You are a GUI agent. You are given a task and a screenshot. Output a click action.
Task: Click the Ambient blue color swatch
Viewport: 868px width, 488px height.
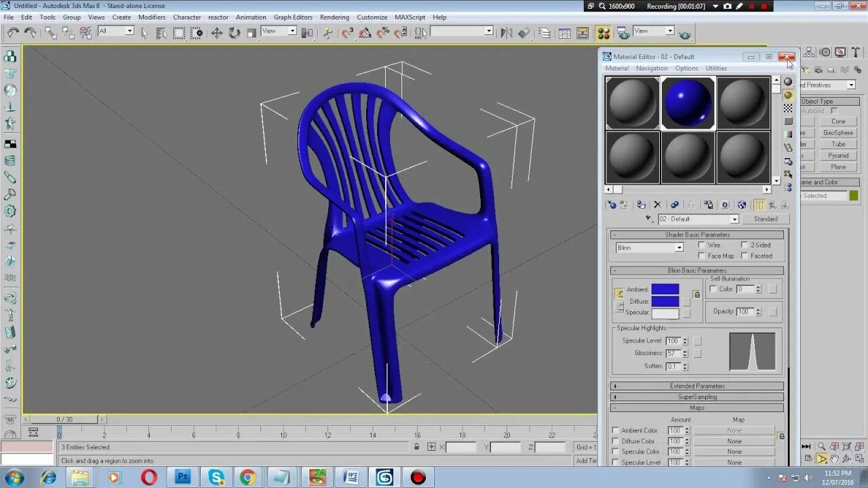[x=665, y=289]
